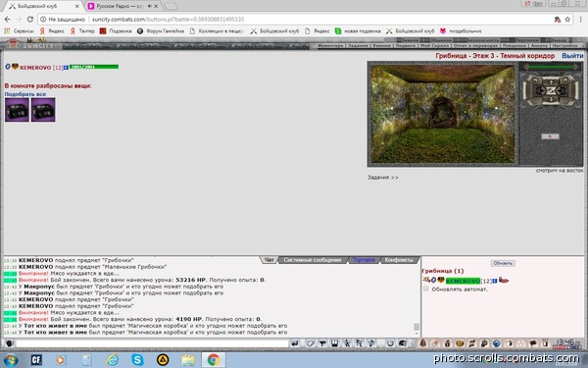Viewport: 588px width, 368px height.
Task: Enable the 'Обновлять автомат.' checkbox
Action: pos(426,289)
